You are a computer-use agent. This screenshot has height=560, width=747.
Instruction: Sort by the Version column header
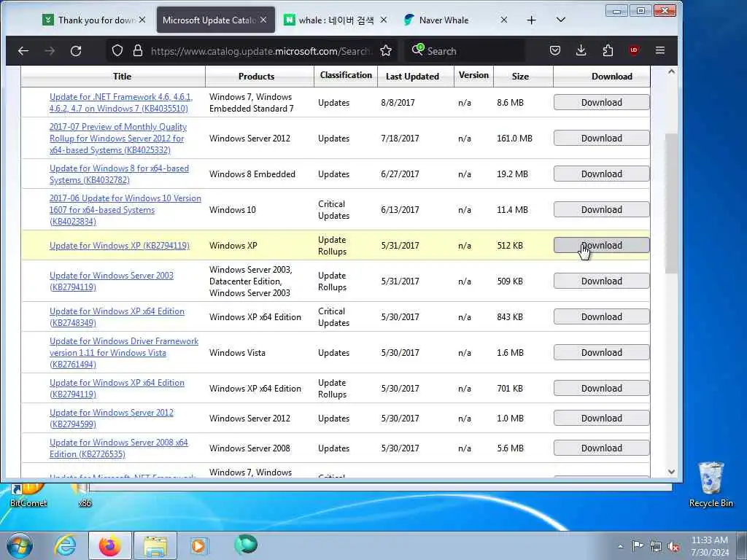[x=473, y=75]
